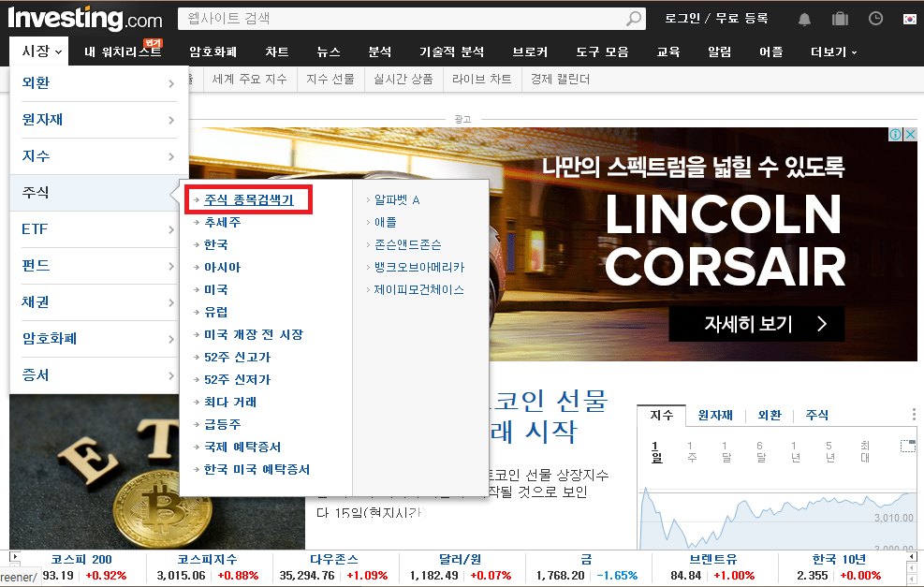Open 분석 in top navigation

click(379, 51)
